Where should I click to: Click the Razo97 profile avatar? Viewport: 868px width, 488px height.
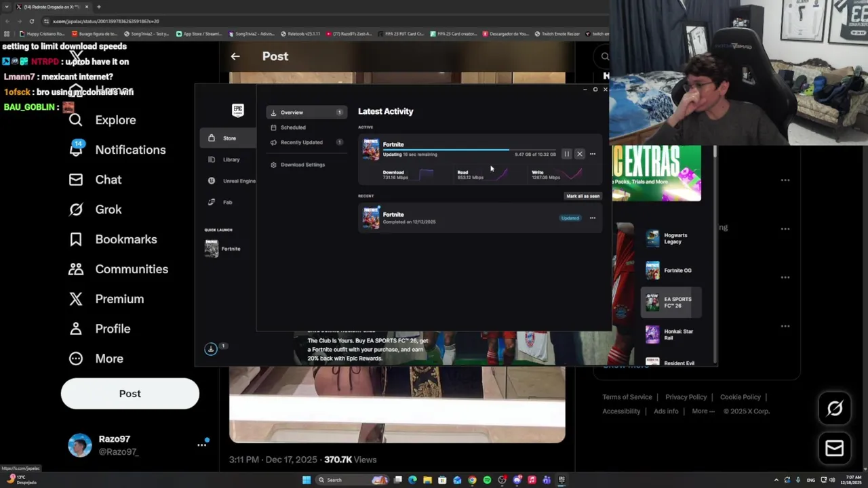pyautogui.click(x=80, y=445)
